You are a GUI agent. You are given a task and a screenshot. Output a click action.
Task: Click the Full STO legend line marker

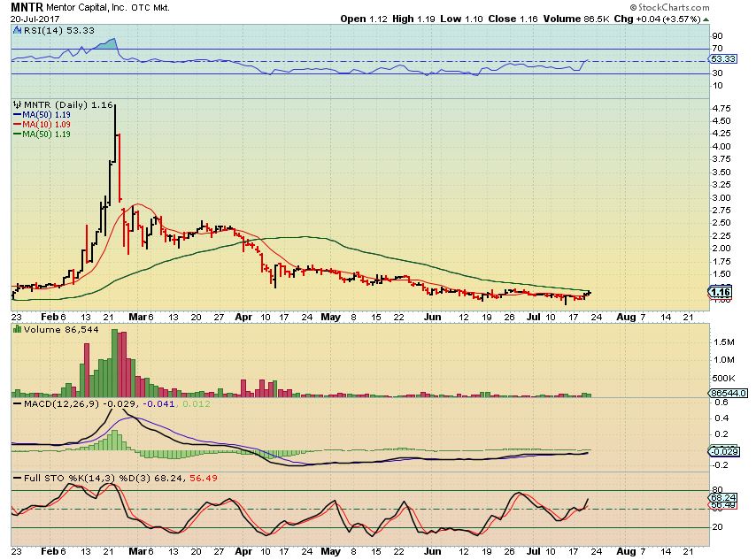[17, 478]
